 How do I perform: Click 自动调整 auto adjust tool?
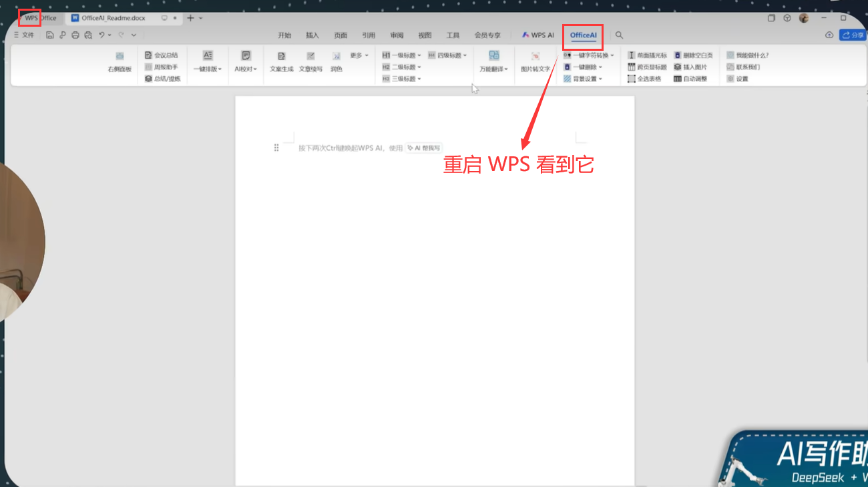[691, 79]
